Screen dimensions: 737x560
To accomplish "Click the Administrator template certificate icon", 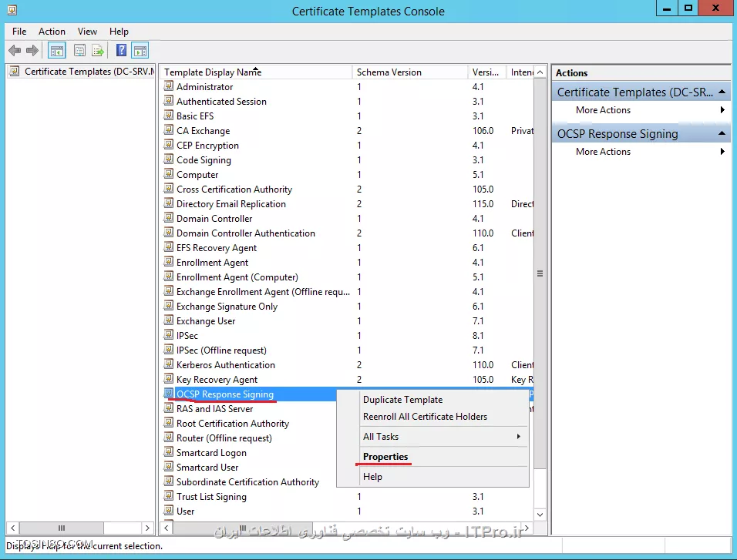I will [x=168, y=86].
